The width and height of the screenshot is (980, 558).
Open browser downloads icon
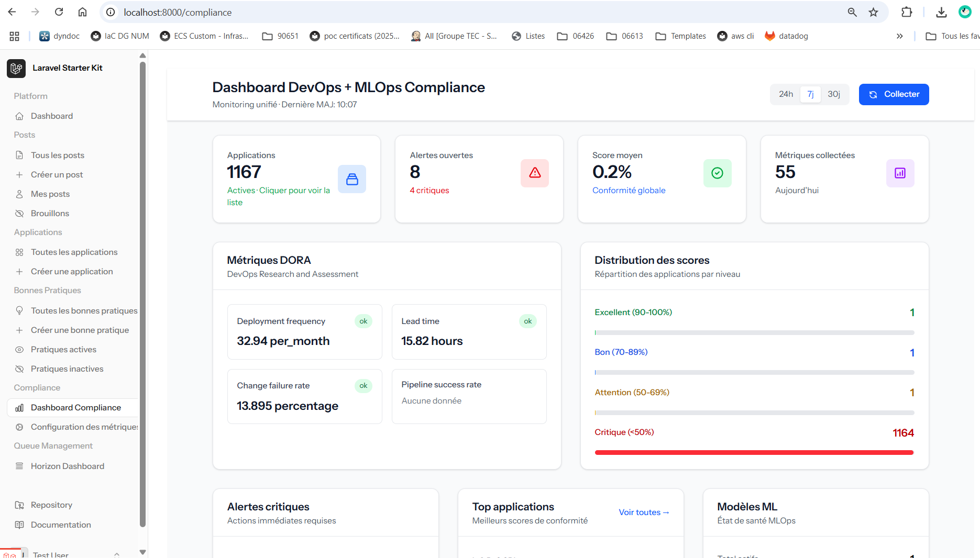coord(941,12)
